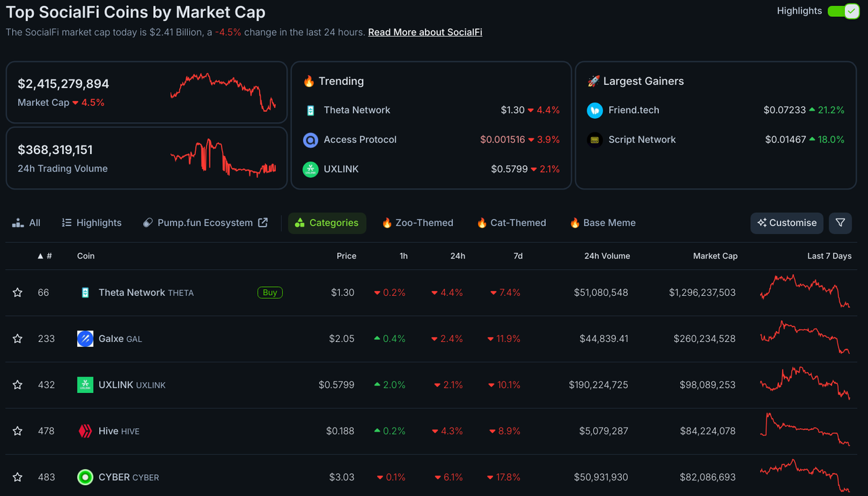Click CYBER 7d change 17.8%
Screen dimensions: 868x496
click(x=504, y=477)
